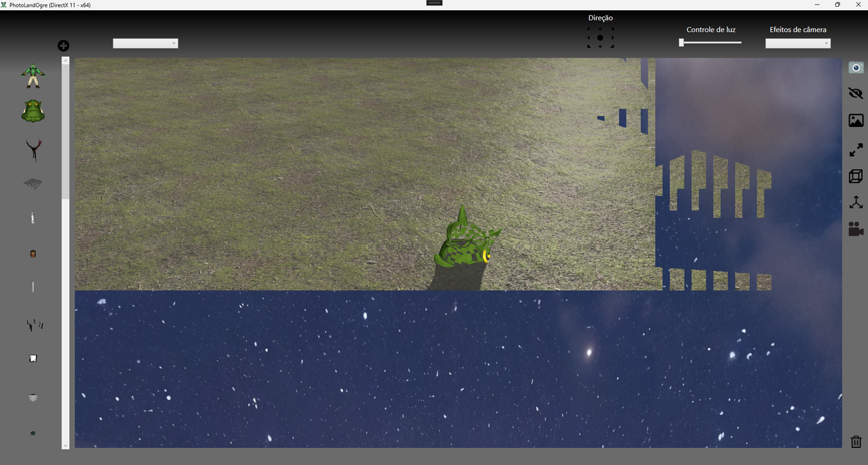Click the trash can delete icon

click(x=856, y=442)
